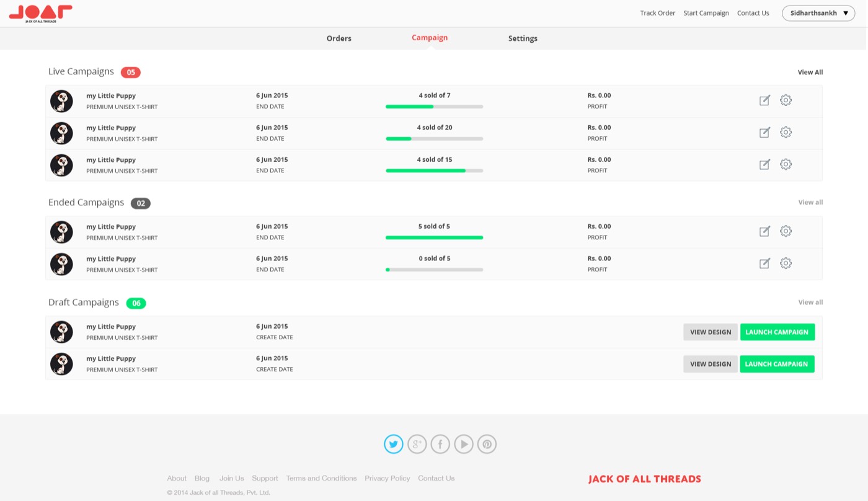Open the Support link in the footer
The width and height of the screenshot is (868, 501).
coord(265,478)
